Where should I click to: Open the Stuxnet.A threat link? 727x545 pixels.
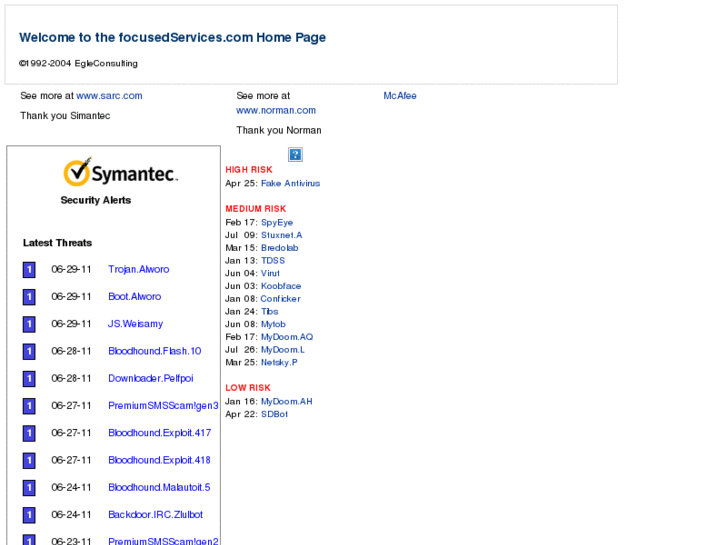tap(281, 235)
